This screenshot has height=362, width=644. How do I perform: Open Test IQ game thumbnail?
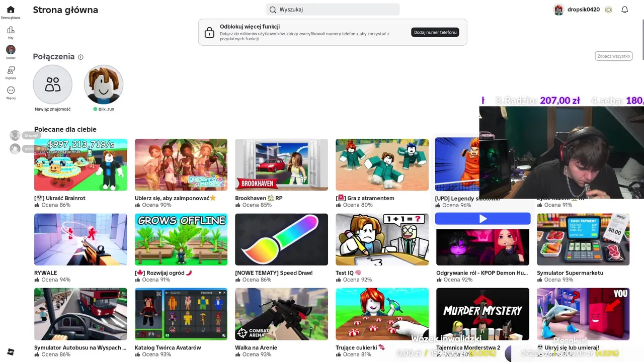382,239
